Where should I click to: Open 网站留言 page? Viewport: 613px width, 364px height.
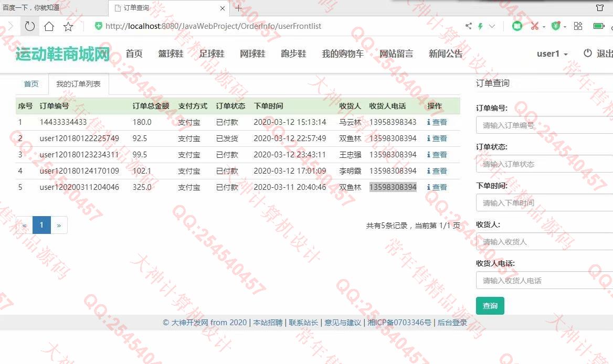click(x=396, y=53)
